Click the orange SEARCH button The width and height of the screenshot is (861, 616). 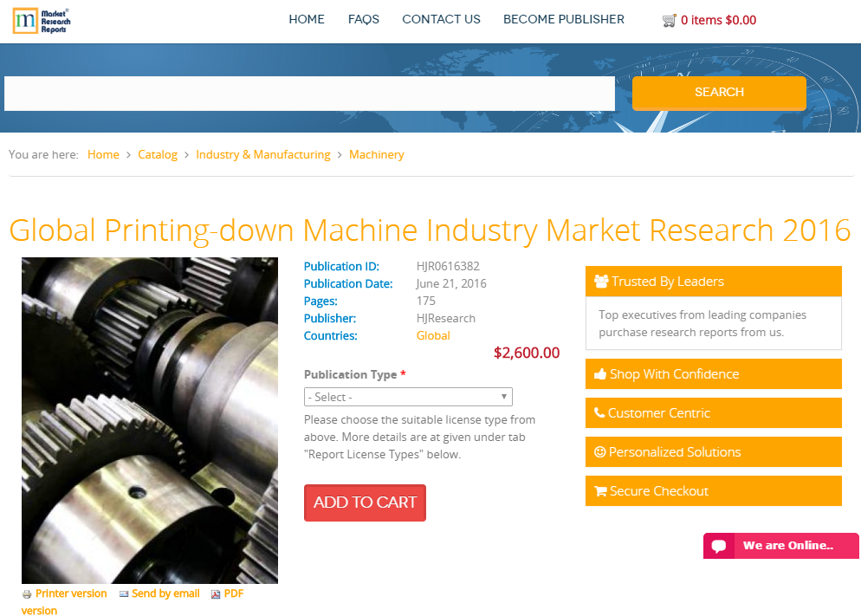coord(719,93)
